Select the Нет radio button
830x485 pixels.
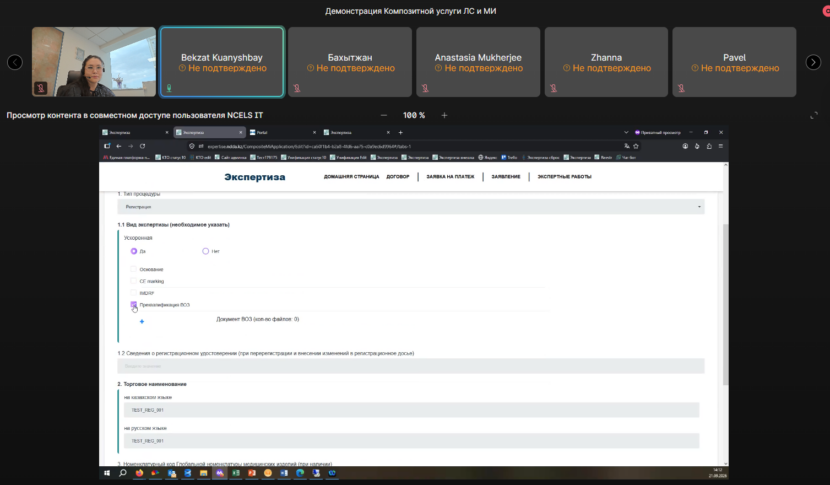[205, 251]
